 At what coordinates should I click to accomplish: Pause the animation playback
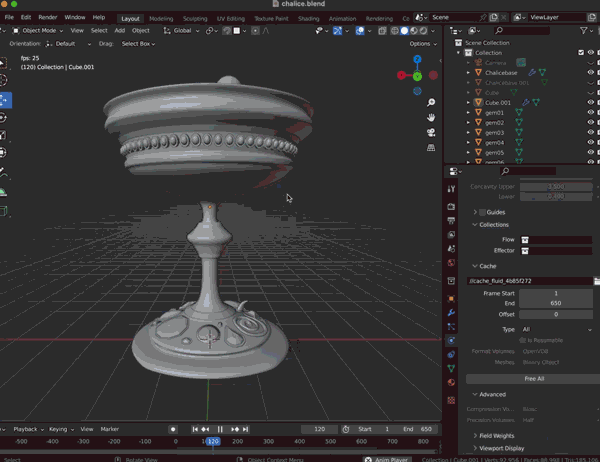(220, 429)
